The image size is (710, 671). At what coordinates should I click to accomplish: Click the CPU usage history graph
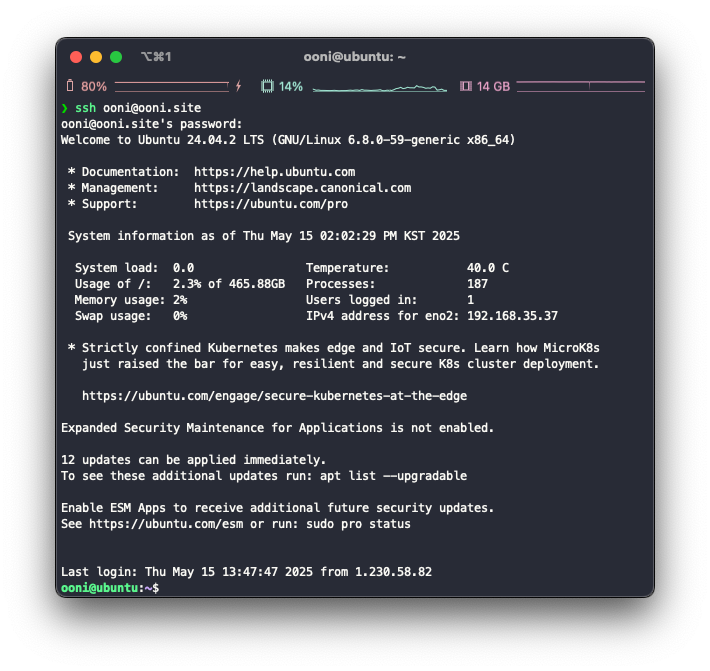tap(379, 87)
